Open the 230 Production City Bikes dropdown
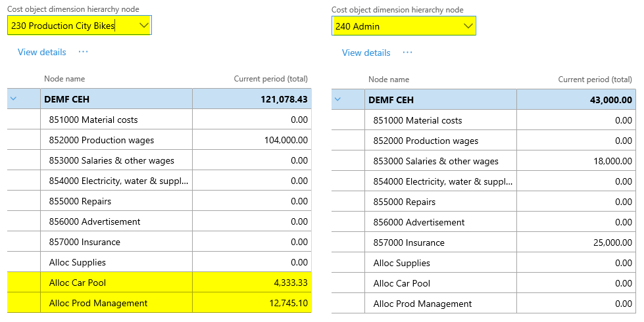644x322 pixels. coord(144,26)
